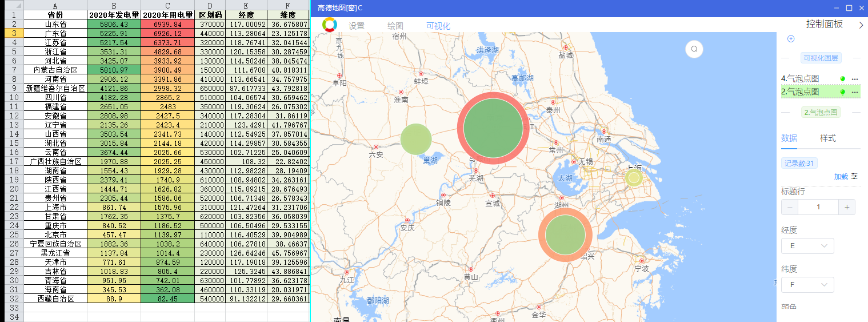Click the 宁波 city marker on map

tap(642, 261)
